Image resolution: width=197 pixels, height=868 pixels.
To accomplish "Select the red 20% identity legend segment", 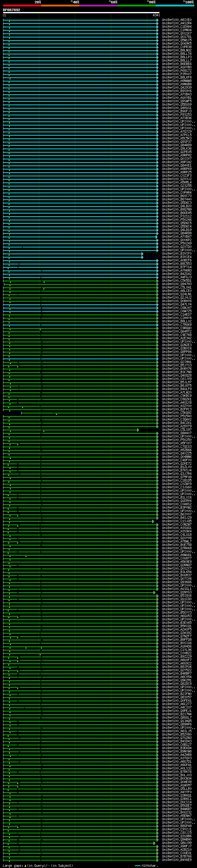I will 22,6.
